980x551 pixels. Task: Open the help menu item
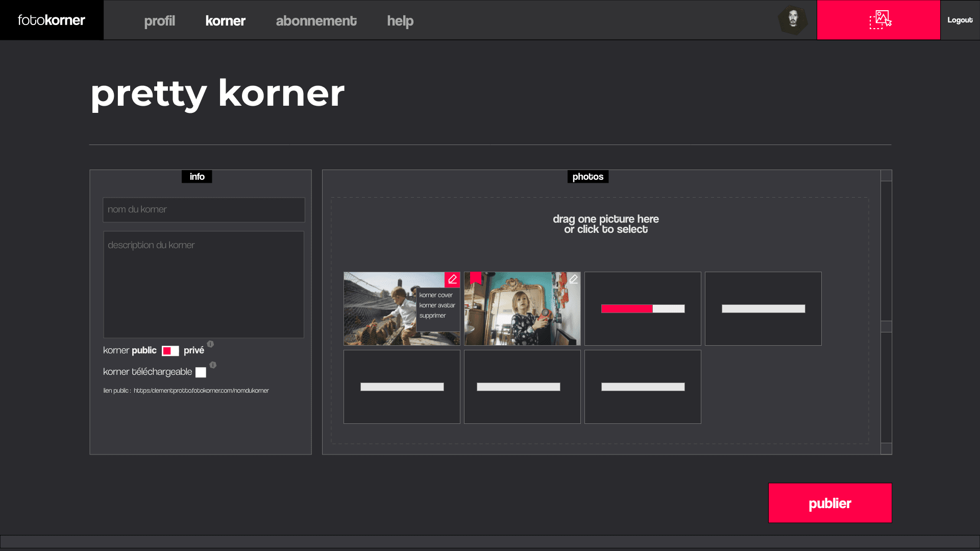pos(400,21)
